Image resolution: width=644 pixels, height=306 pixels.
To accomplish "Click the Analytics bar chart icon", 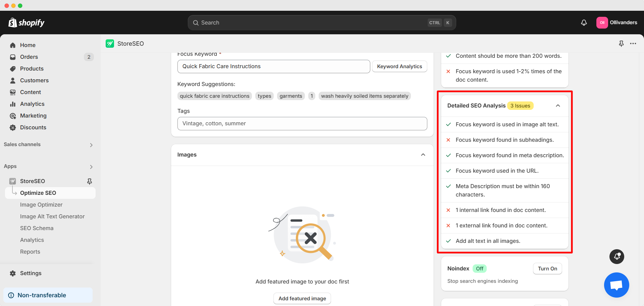I will click(13, 104).
